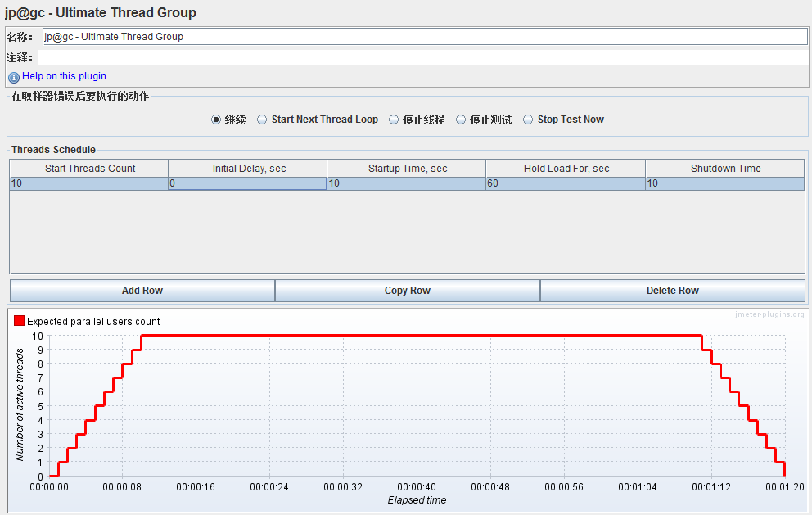Select the Hold Load For cell value 60
This screenshot has width=812, height=515.
566,183
